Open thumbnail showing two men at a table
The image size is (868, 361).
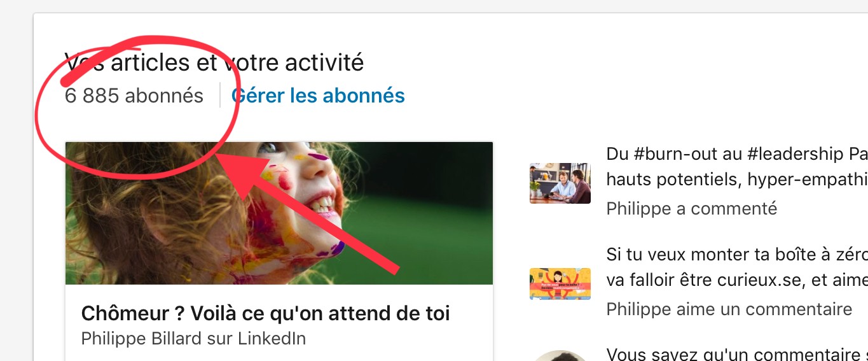point(560,183)
